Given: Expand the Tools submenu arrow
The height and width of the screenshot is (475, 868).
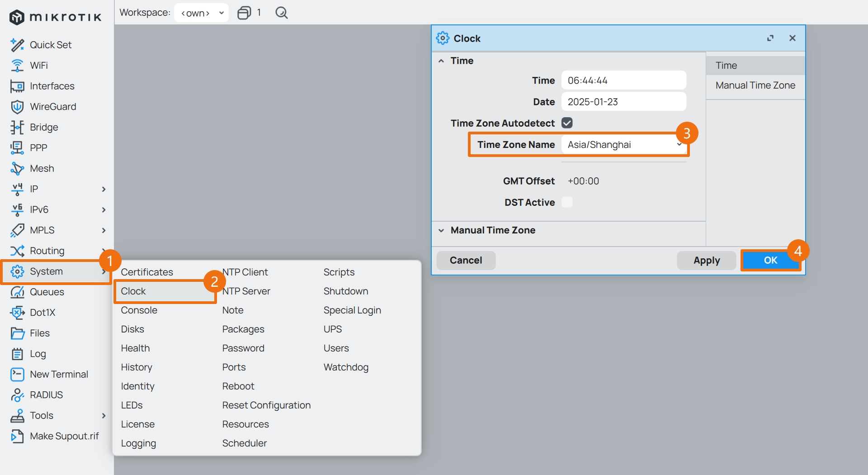Looking at the screenshot, I should point(104,415).
